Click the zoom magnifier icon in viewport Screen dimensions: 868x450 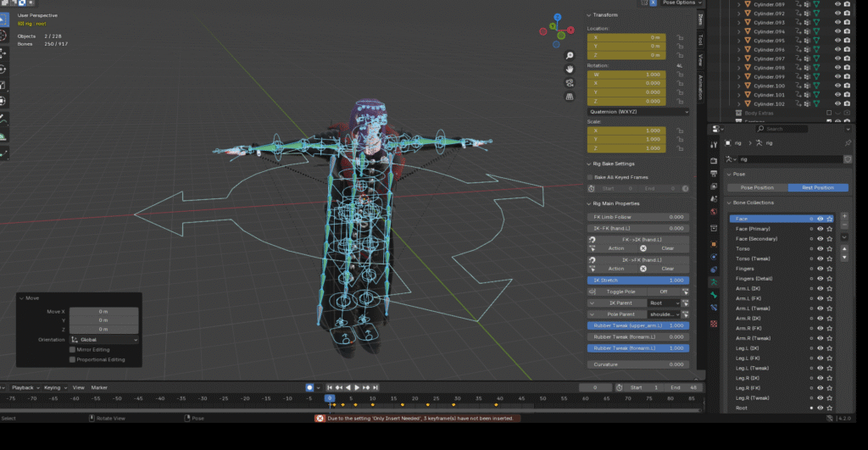(570, 53)
